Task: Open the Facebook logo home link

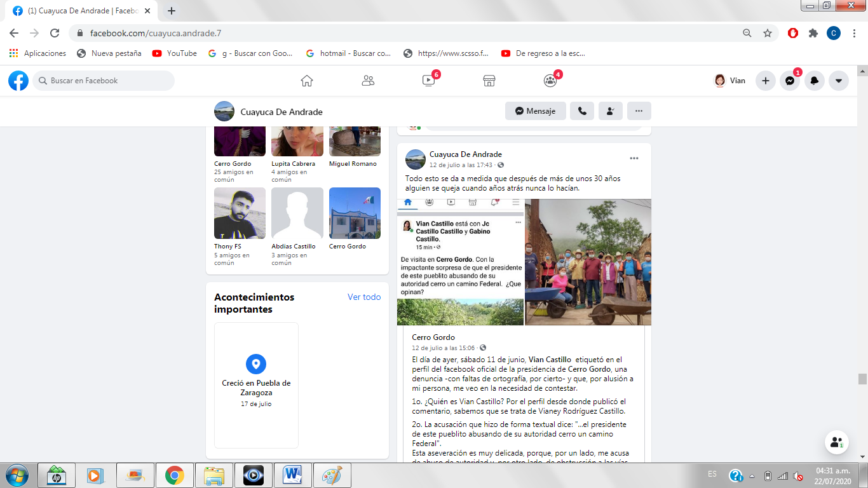Action: [18, 81]
